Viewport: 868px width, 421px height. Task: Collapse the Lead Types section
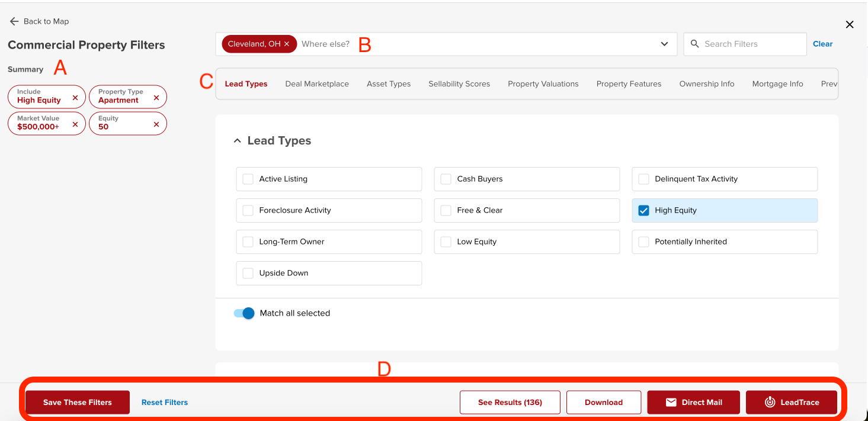(x=238, y=141)
